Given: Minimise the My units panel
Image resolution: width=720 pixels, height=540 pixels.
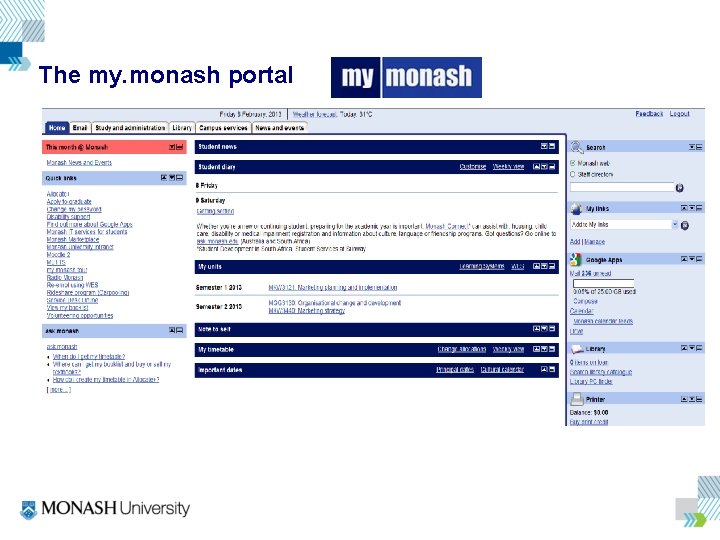Looking at the screenshot, I should tap(552, 266).
